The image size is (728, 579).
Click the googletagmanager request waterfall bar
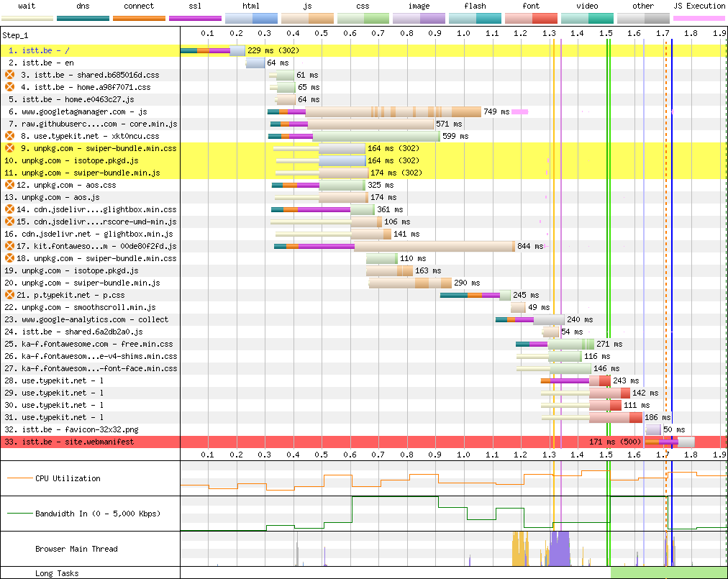[x=374, y=111]
